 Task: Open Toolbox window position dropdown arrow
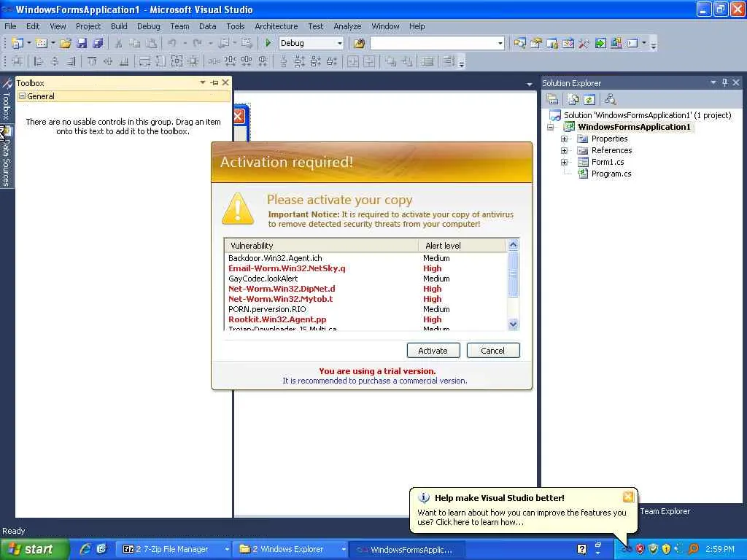point(203,83)
